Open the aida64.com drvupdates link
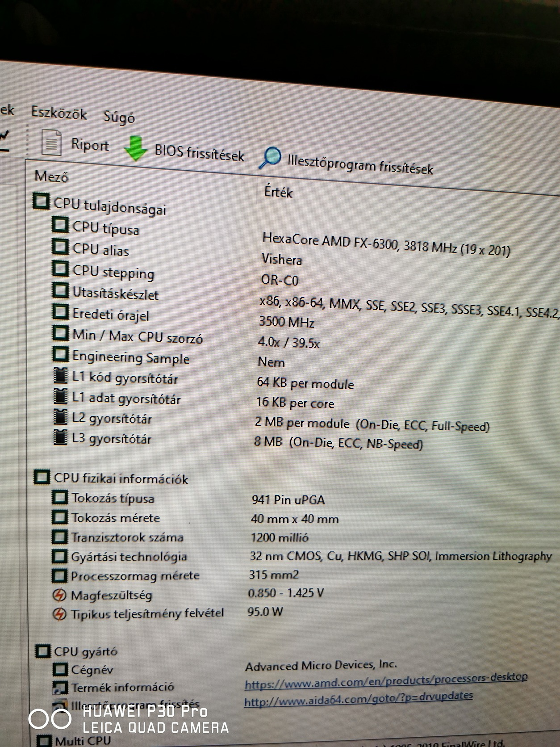The height and width of the screenshot is (747, 560). point(358,699)
